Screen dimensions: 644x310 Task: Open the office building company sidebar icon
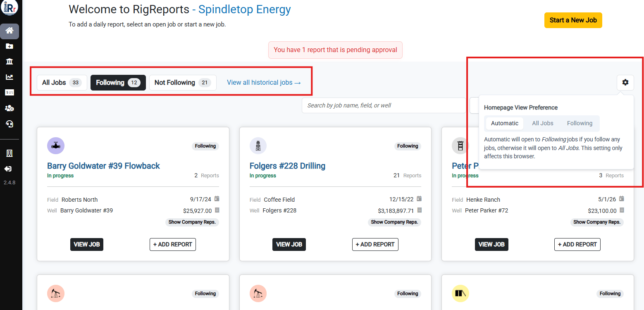(x=9, y=153)
